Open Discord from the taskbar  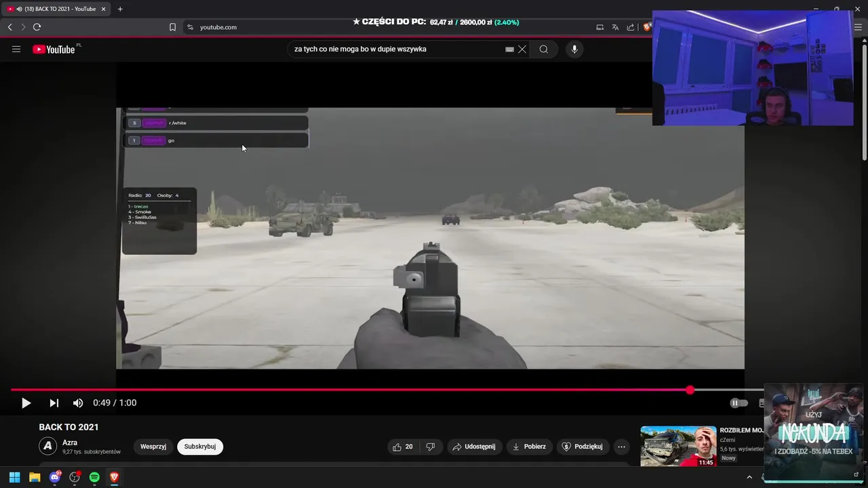coord(55,477)
